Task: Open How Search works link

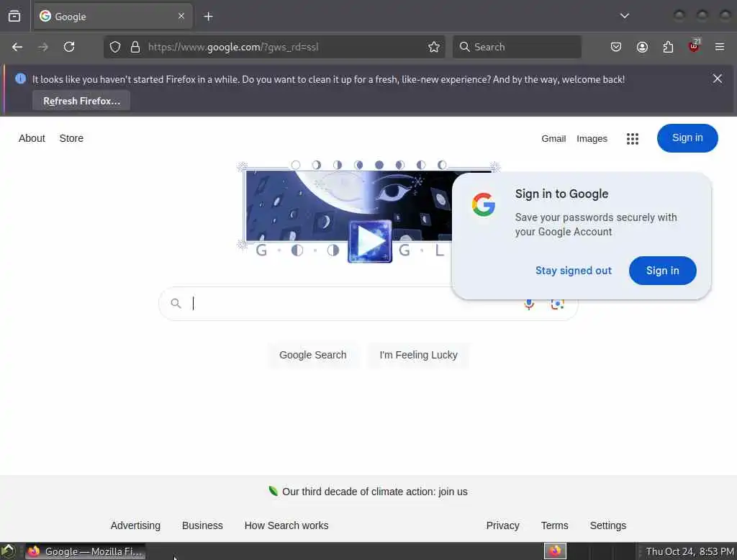Action: (x=286, y=525)
